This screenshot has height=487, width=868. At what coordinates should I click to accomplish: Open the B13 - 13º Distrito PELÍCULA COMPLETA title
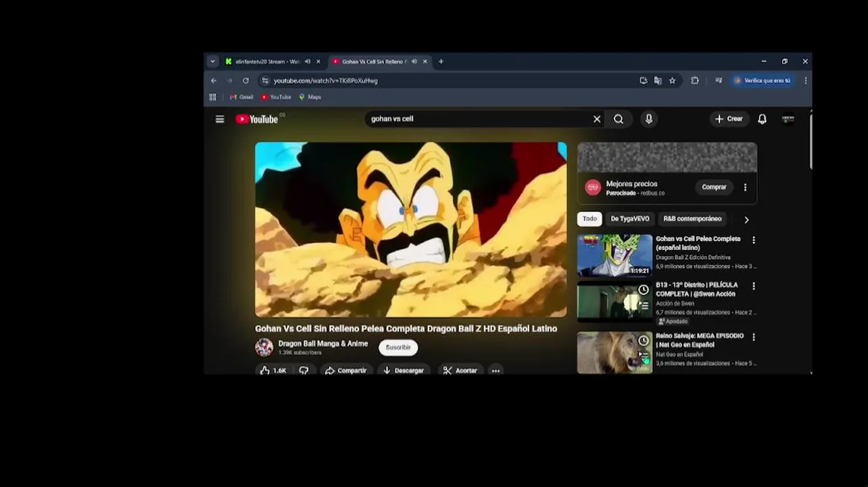tap(697, 289)
